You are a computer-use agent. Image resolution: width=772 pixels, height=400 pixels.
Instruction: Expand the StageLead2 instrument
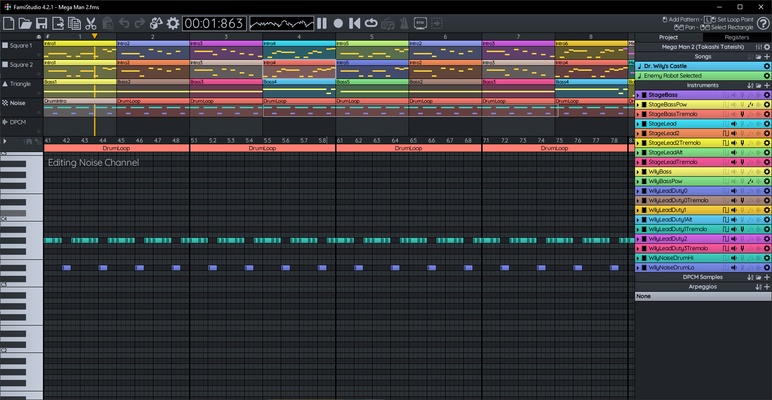click(x=638, y=133)
